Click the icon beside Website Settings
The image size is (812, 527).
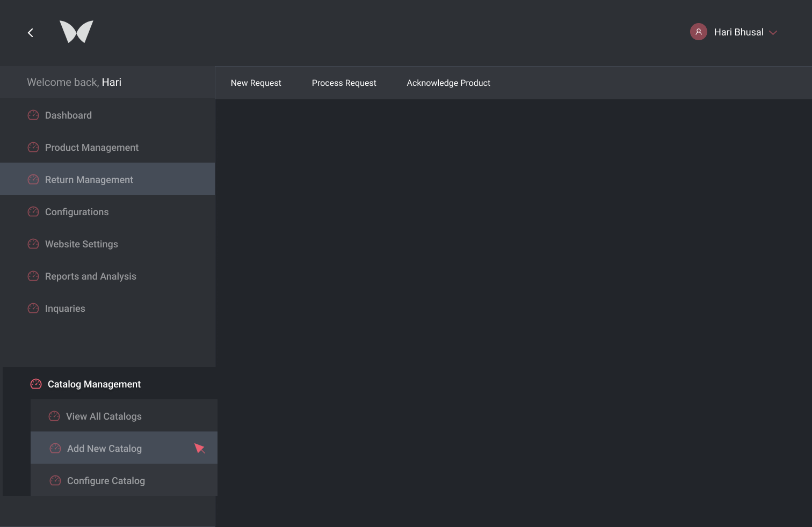33,244
